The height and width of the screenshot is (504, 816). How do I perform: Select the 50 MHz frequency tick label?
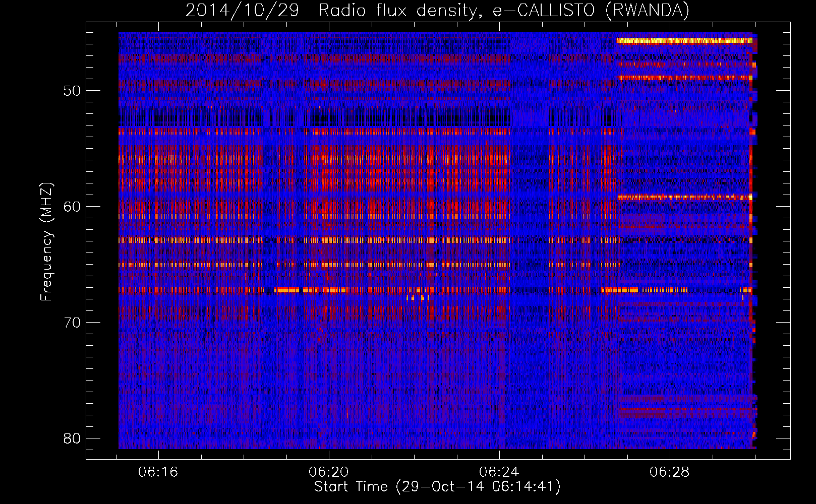click(72, 91)
